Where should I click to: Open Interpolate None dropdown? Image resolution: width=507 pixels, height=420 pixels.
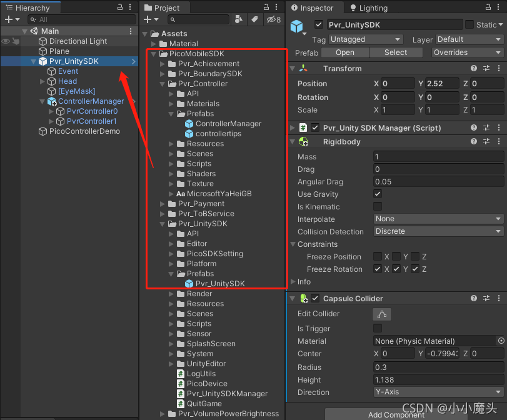[438, 219]
